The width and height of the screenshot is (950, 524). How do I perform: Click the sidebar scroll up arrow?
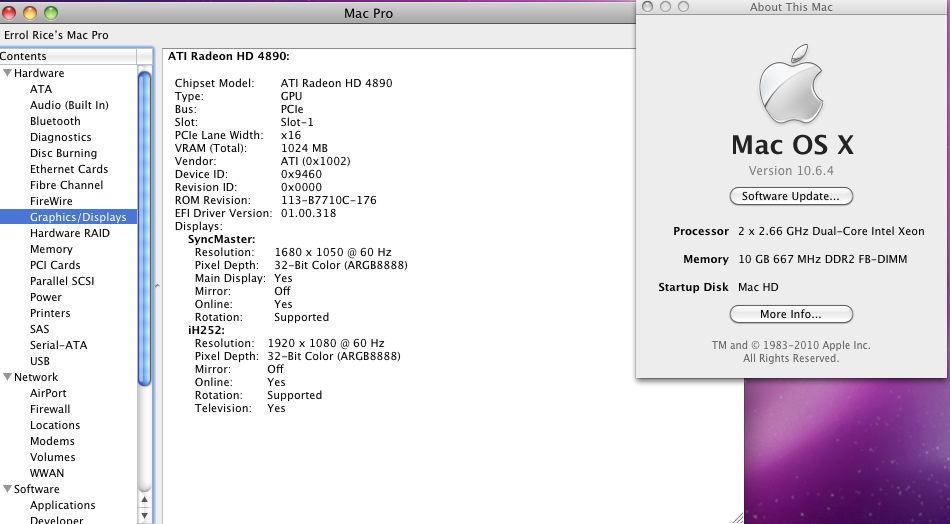[144, 500]
